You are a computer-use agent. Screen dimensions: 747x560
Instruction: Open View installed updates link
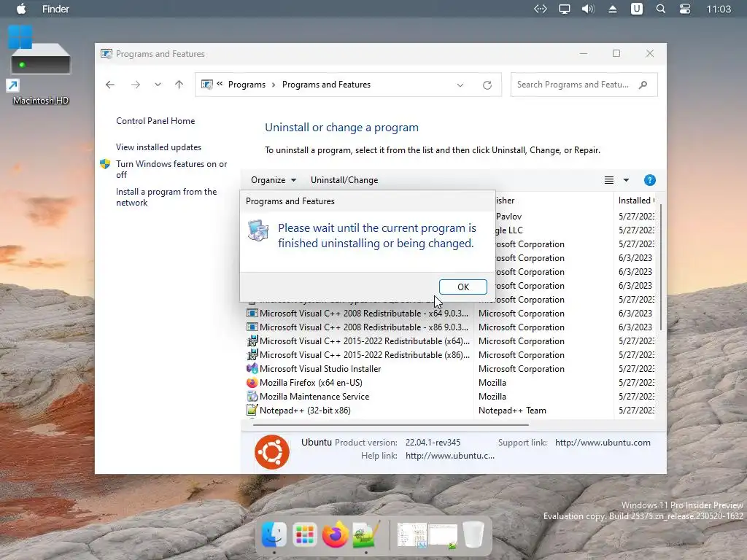point(158,147)
